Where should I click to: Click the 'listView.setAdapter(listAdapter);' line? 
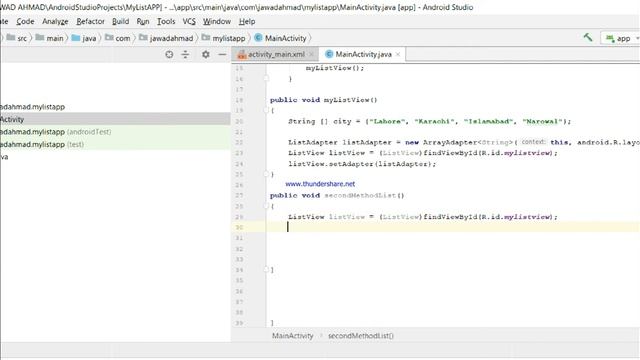pos(362,164)
